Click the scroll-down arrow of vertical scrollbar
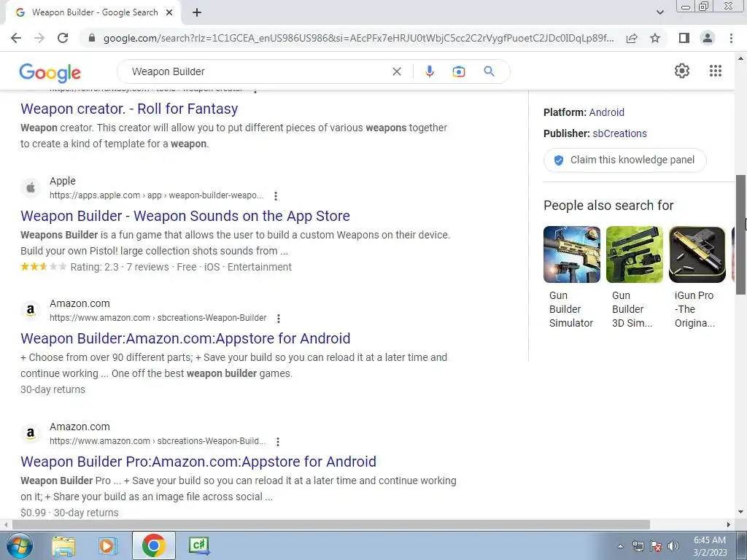747x560 pixels. (741, 513)
